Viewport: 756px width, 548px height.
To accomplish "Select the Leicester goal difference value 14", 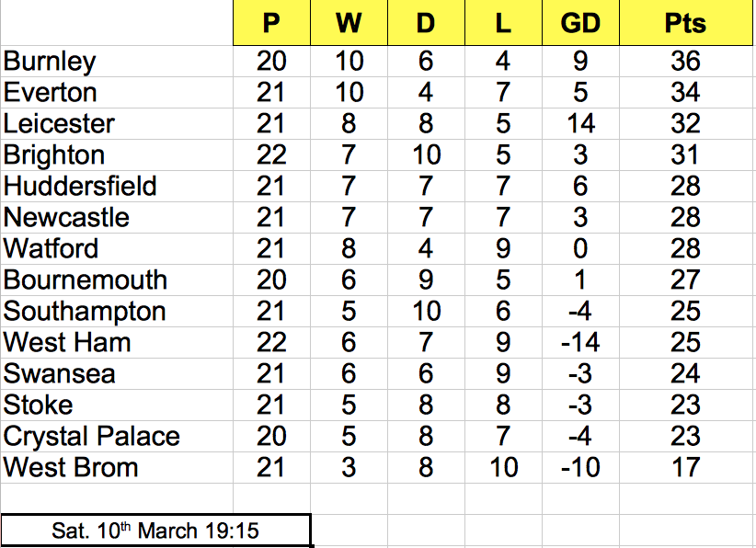I will [x=580, y=124].
